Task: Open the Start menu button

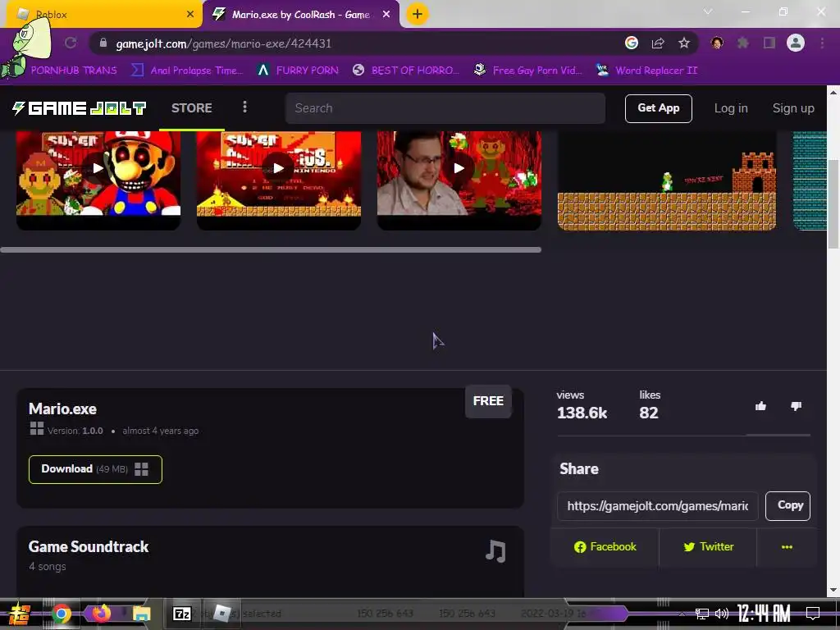Action: 20,614
